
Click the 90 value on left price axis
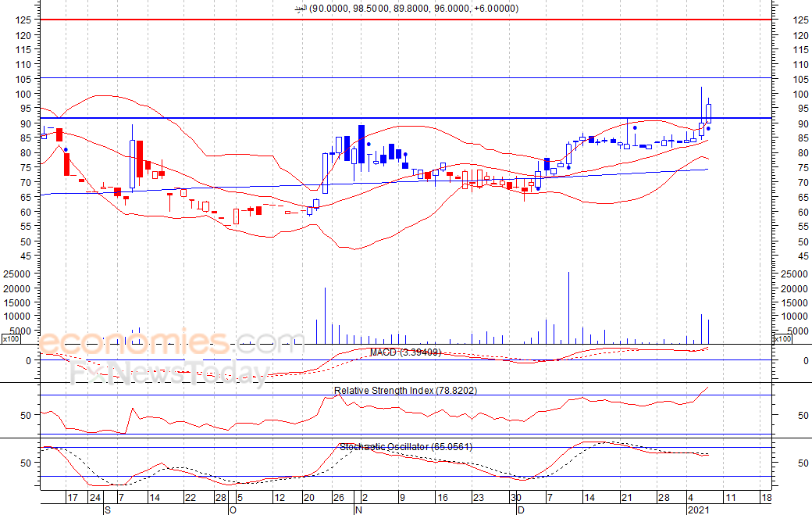[x=27, y=123]
